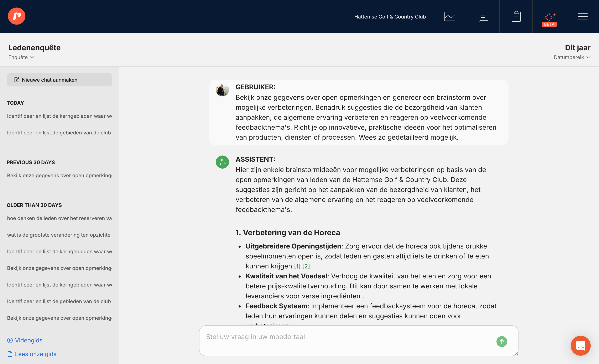Viewport: 599px width, 364px height.
Task: Open chat about reserveren from older history
Action: coord(59,218)
